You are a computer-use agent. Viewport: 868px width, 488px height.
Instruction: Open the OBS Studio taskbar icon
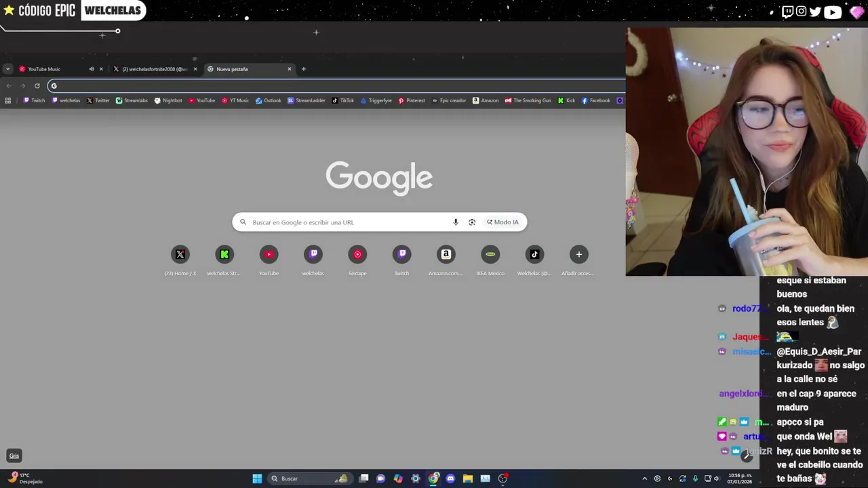coord(502,479)
